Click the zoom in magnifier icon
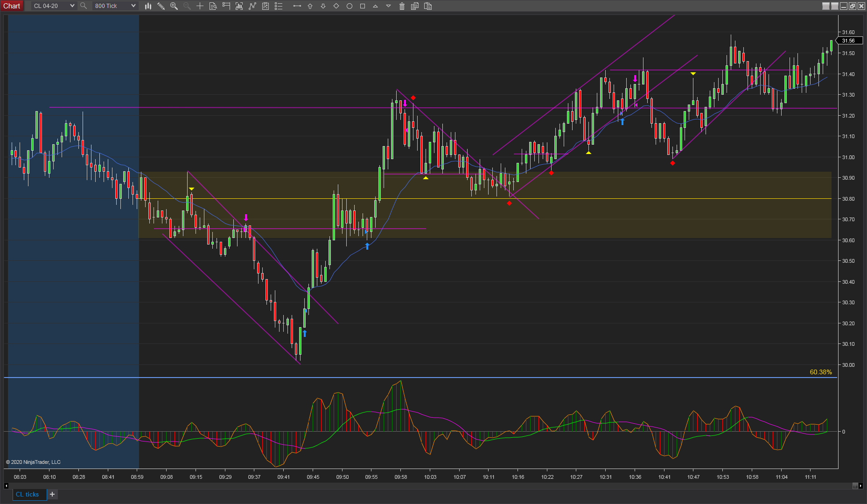This screenshot has height=504, width=867. coord(174,6)
